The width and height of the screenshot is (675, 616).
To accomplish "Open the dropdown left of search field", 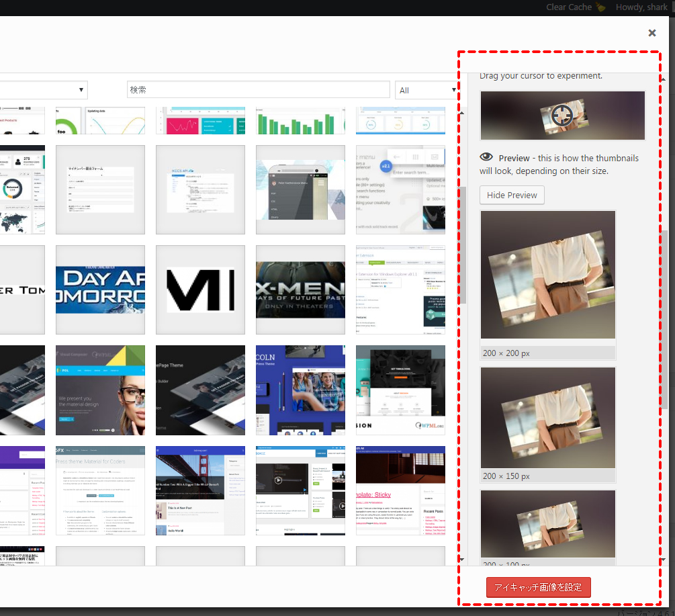I will [x=43, y=90].
